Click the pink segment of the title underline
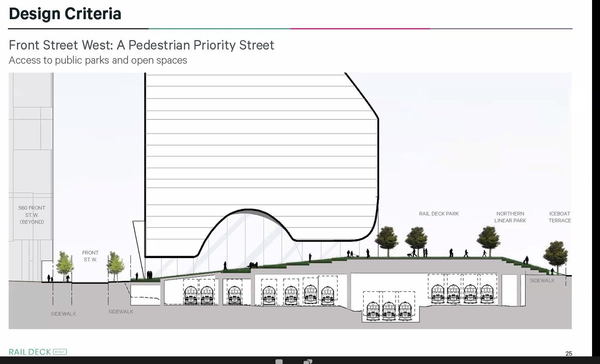The width and height of the screenshot is (600, 364). [360, 29]
